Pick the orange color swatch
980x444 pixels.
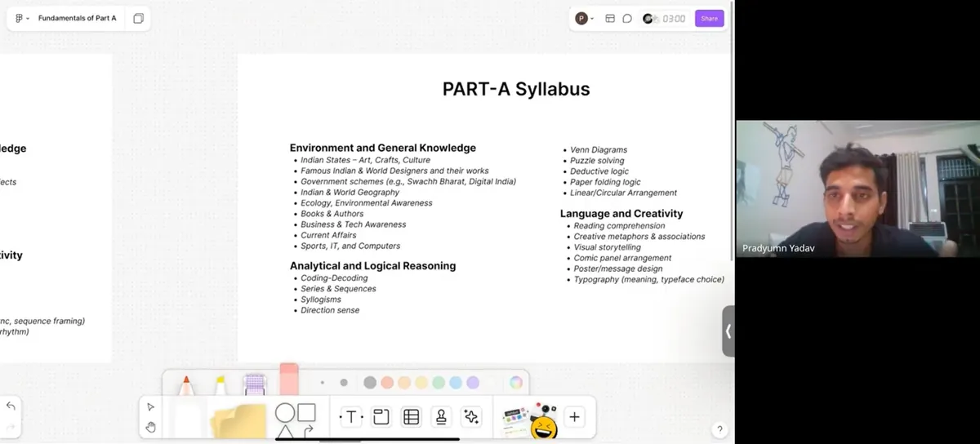(404, 382)
